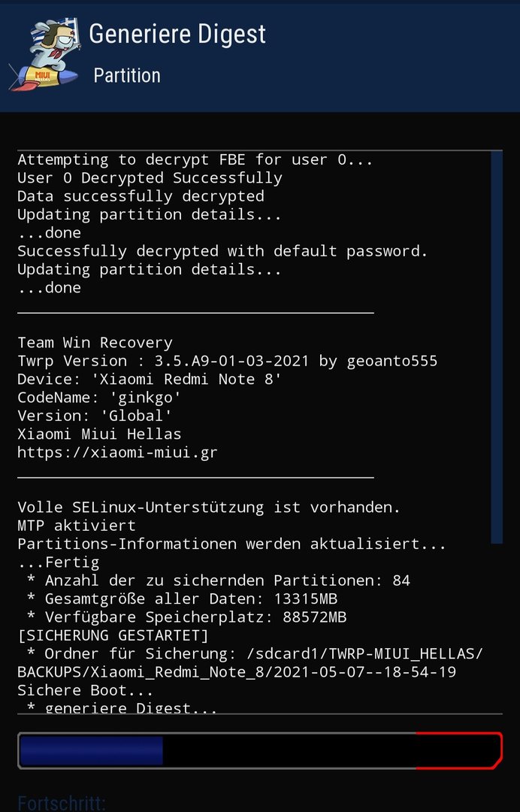Click the Device 'Xiaomi Redmi Note 8' line
Image resolution: width=520 pixels, height=812 pixels.
150,379
